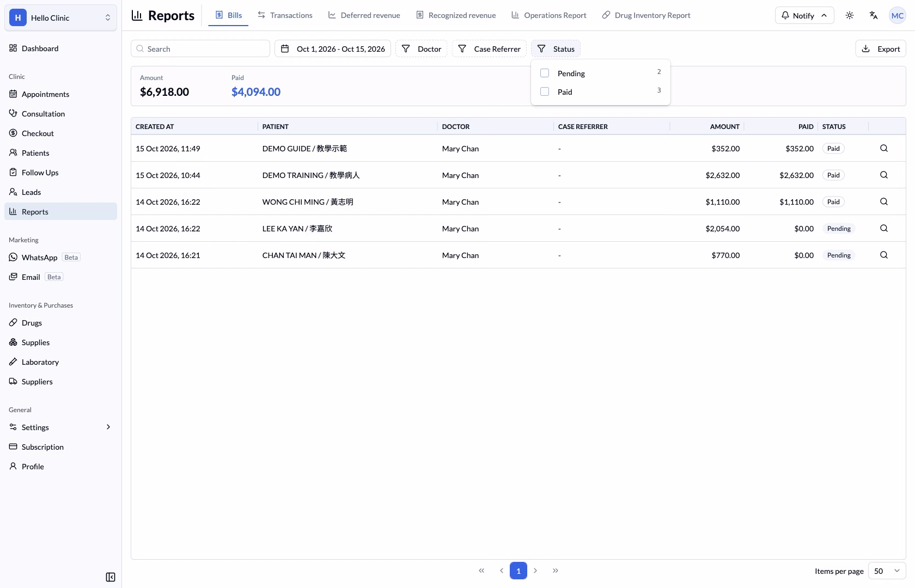Open the Patients page
Screen dimensions: 915x588
pos(60,153)
